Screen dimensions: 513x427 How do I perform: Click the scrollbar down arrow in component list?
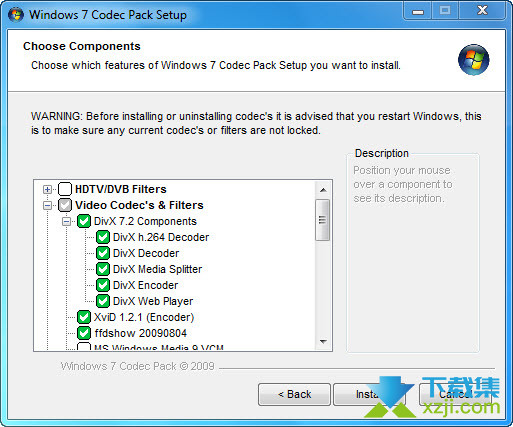[323, 341]
